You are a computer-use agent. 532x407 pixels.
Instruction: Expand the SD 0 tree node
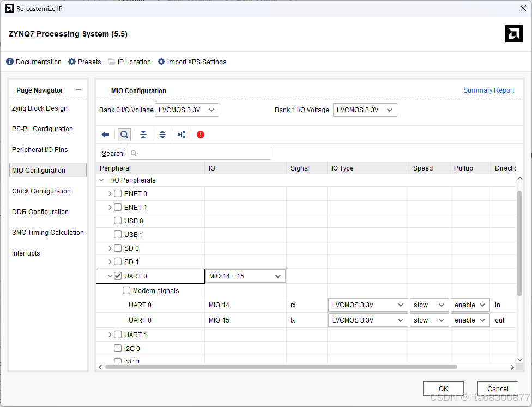coord(110,248)
